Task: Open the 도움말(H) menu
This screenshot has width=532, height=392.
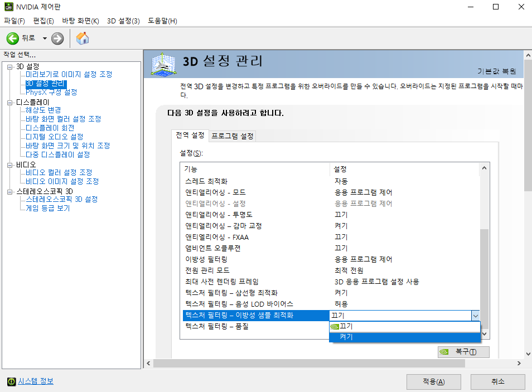Action: point(162,21)
